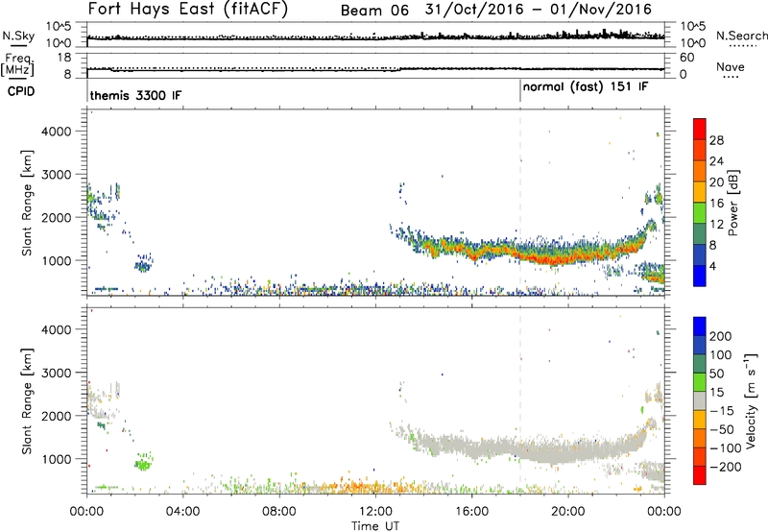768x532 pixels.
Task: Click the '20:00' time tick label
Action: pos(568,512)
